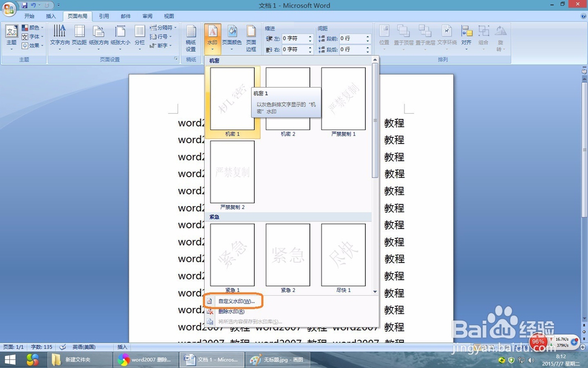Open 分隔符 breaks dropdown
The height and width of the screenshot is (368, 588).
click(163, 28)
